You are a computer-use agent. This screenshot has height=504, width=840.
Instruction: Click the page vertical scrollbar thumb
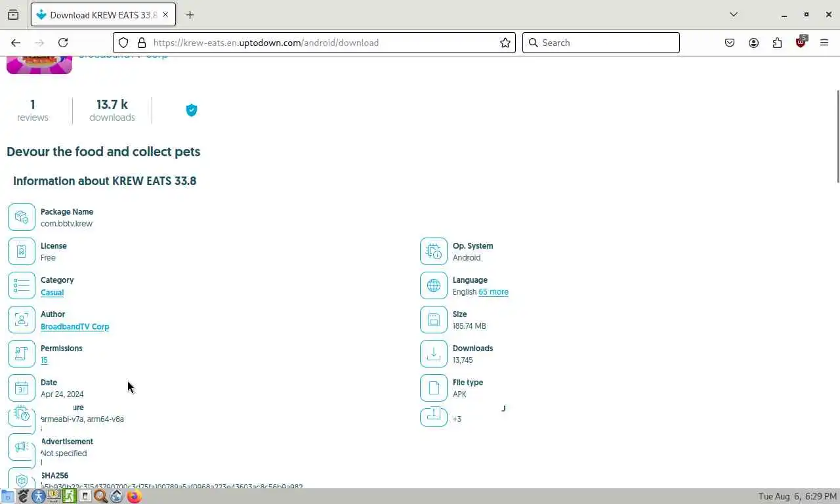coord(837,136)
